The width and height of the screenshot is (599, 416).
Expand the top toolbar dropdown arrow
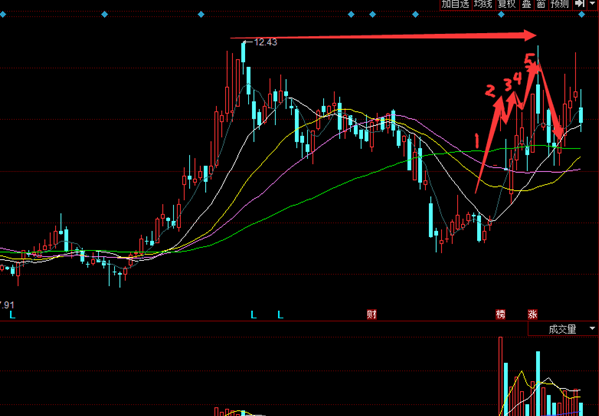592,4
